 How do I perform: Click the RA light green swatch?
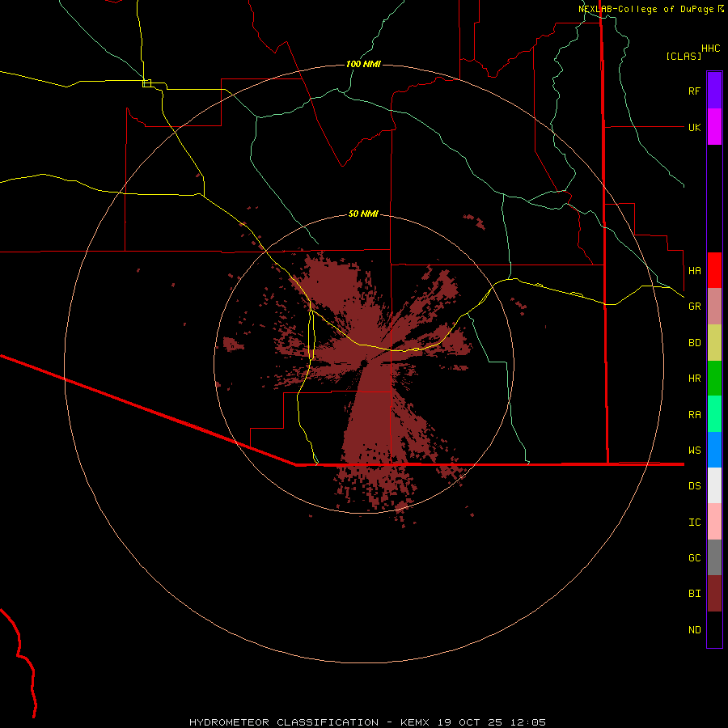pos(714,414)
